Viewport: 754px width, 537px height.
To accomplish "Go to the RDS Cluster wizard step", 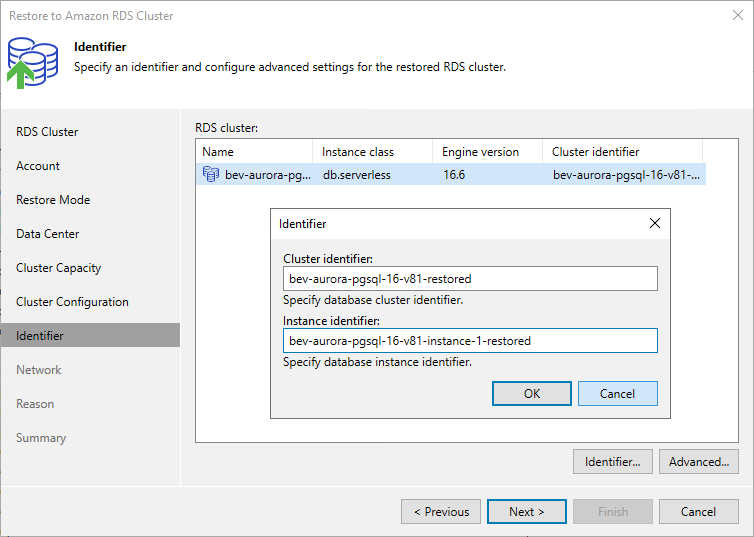I will [47, 132].
